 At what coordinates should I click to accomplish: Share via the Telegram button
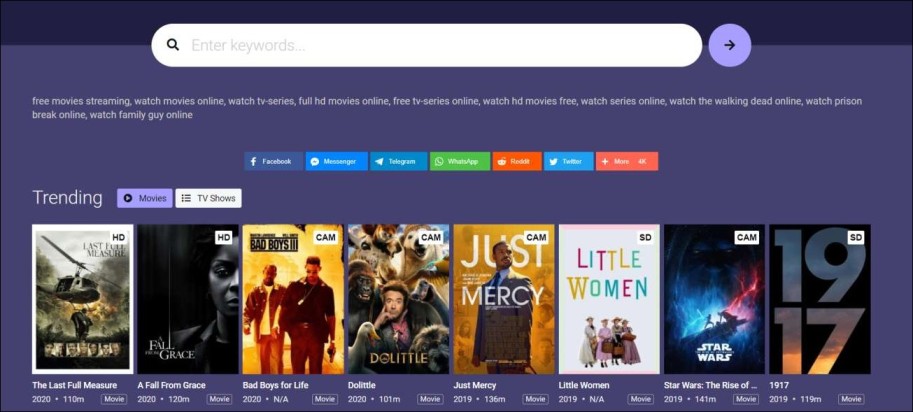coord(398,161)
